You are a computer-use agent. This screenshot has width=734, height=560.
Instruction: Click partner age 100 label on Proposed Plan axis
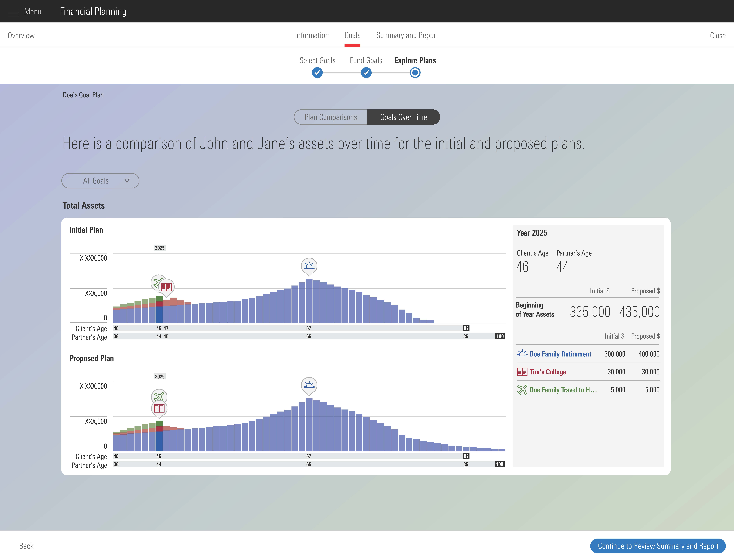click(500, 464)
